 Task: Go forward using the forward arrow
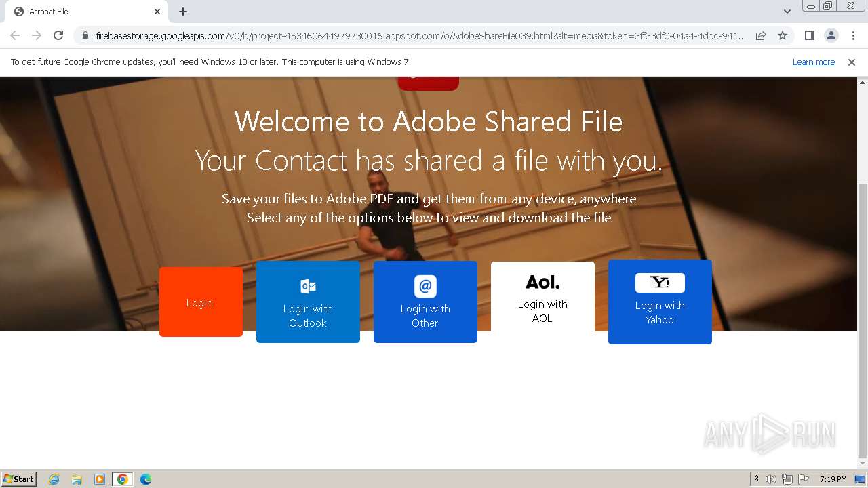pyautogui.click(x=37, y=35)
